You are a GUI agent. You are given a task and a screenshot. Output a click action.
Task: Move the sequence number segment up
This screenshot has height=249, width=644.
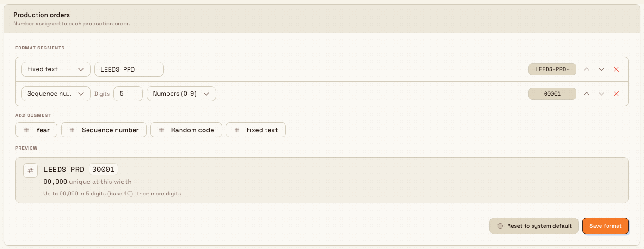pos(587,94)
